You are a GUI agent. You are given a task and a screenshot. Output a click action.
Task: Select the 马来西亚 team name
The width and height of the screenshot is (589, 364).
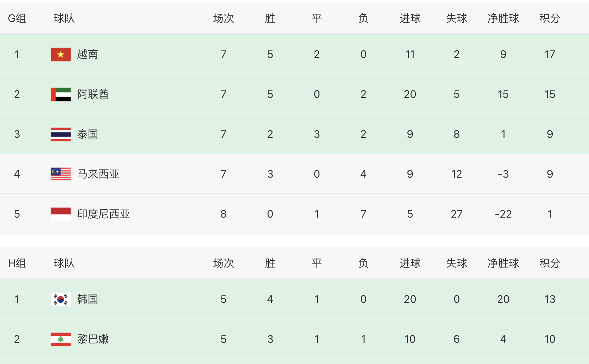click(x=98, y=174)
